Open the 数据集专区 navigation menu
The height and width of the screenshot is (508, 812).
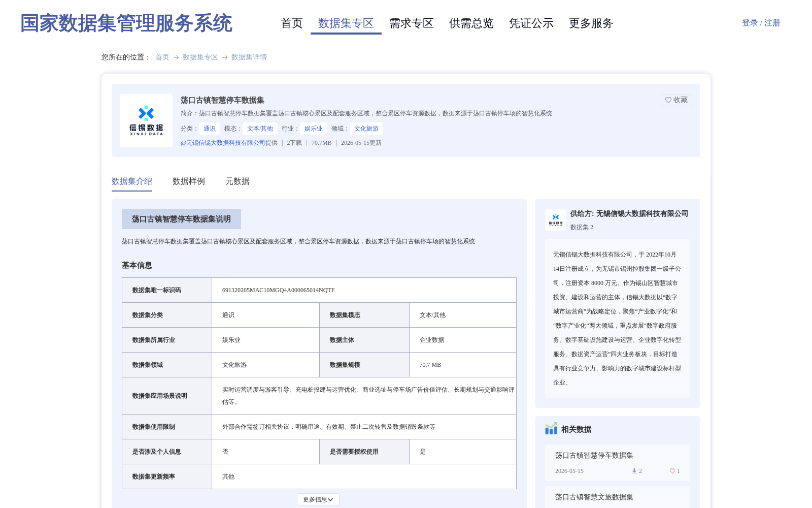346,23
